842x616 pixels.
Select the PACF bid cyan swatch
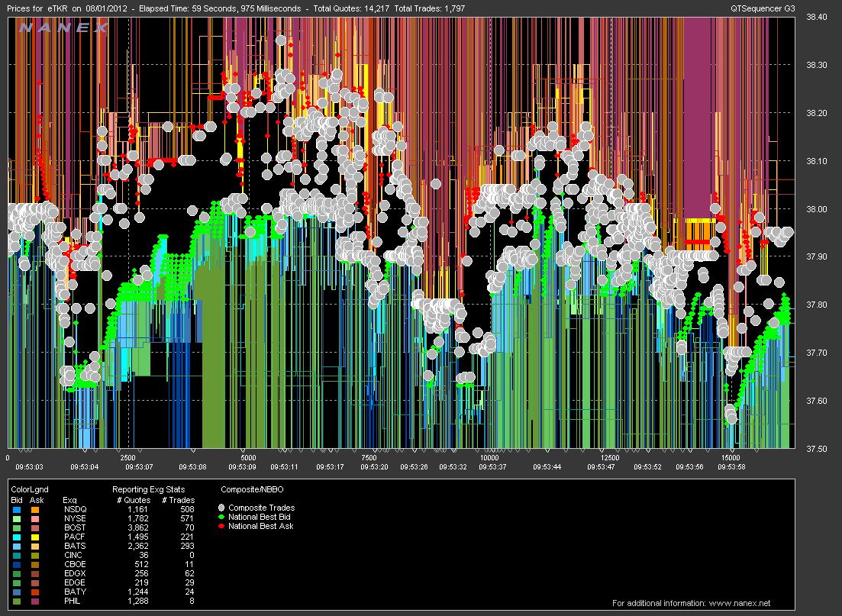(x=17, y=537)
